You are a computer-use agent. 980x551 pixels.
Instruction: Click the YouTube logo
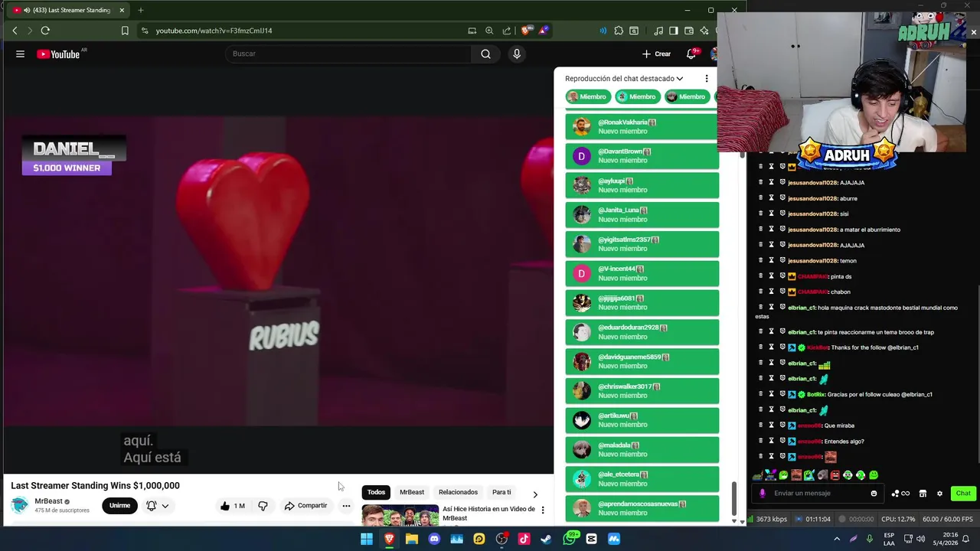(58, 54)
